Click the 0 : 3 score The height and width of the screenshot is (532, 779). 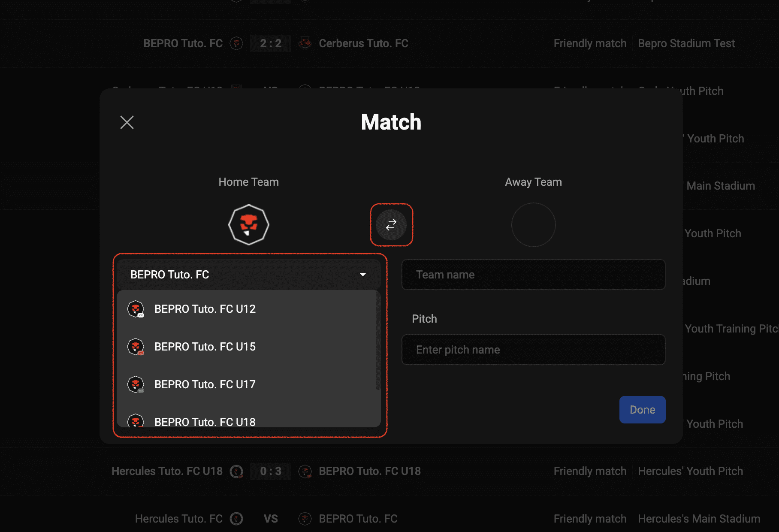[271, 471]
